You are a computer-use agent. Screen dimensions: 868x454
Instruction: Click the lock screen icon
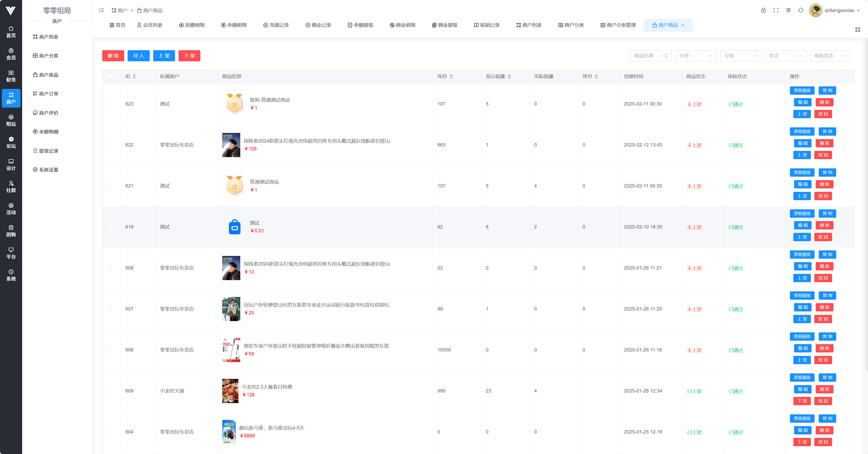(763, 10)
